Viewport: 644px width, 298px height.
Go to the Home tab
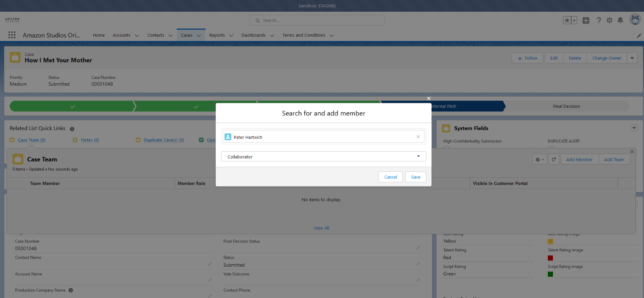pos(99,35)
